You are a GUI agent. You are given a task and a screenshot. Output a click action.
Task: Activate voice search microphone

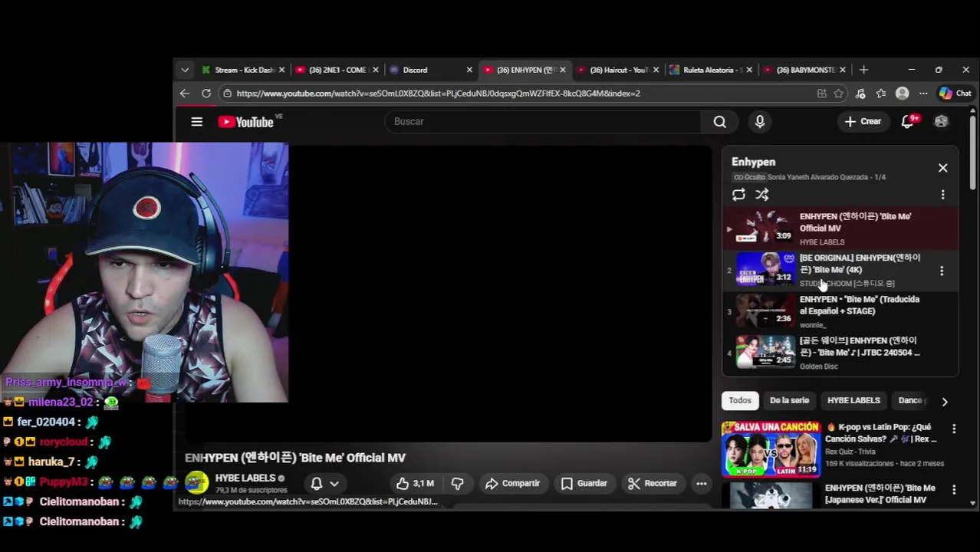point(760,121)
